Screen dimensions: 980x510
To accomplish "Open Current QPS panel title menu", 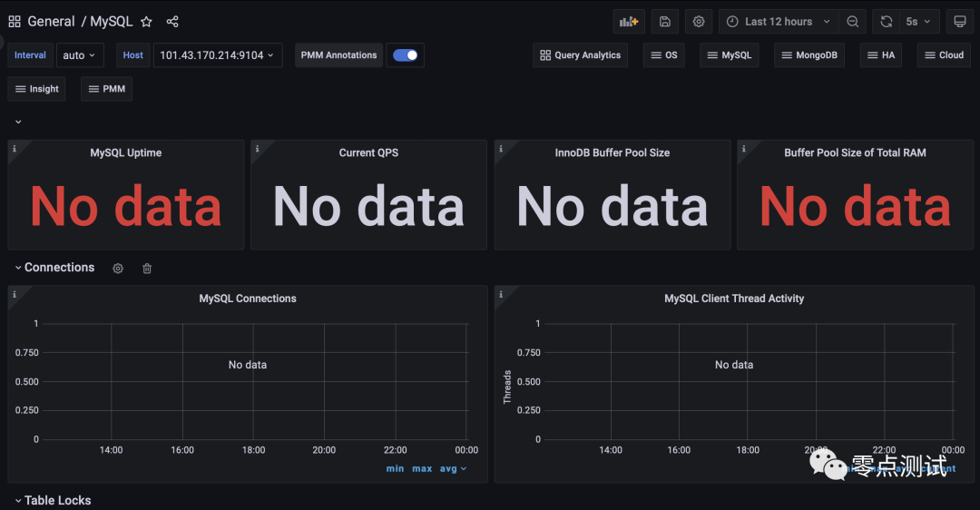I will tap(368, 153).
